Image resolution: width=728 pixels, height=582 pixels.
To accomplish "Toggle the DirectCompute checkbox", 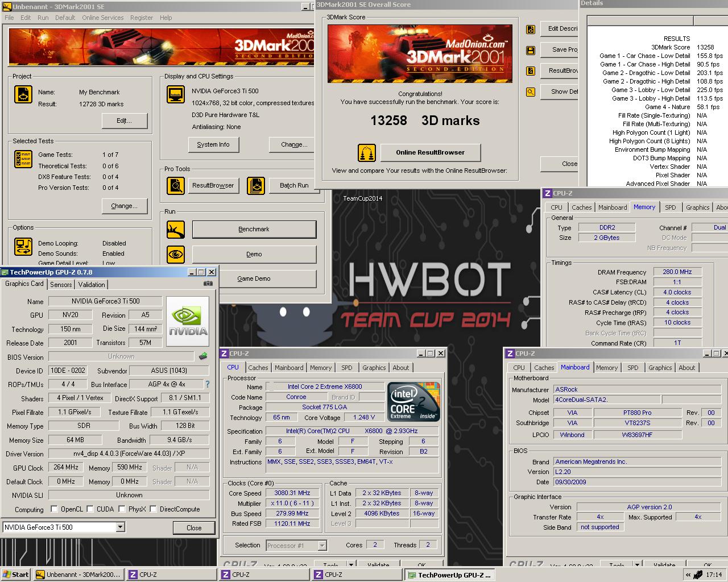I will [153, 509].
